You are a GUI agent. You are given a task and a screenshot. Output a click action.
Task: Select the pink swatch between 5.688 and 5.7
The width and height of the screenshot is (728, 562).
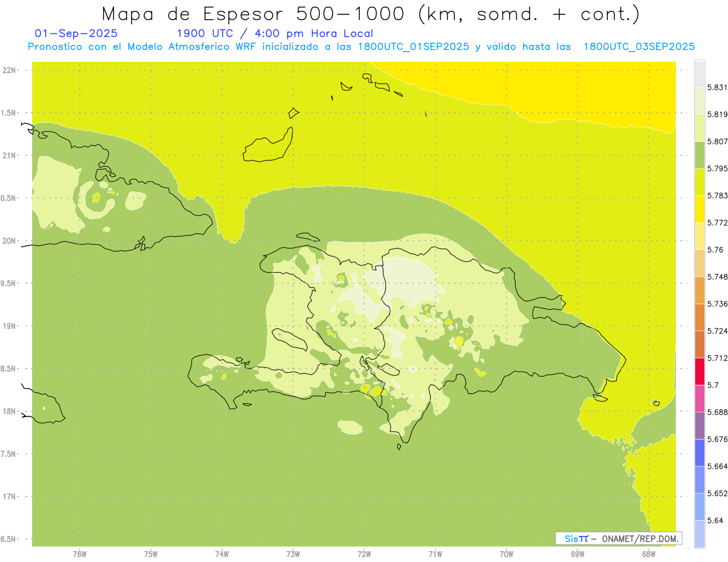pos(699,398)
